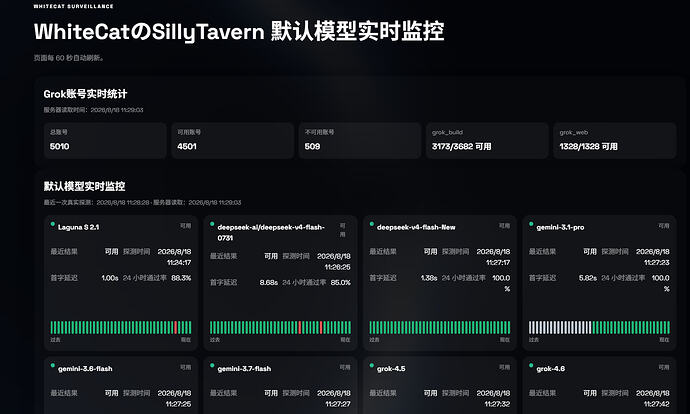690x414 pixels.
Task: Click the 可用 badge on the grok-4.6 card
Action: [664, 367]
